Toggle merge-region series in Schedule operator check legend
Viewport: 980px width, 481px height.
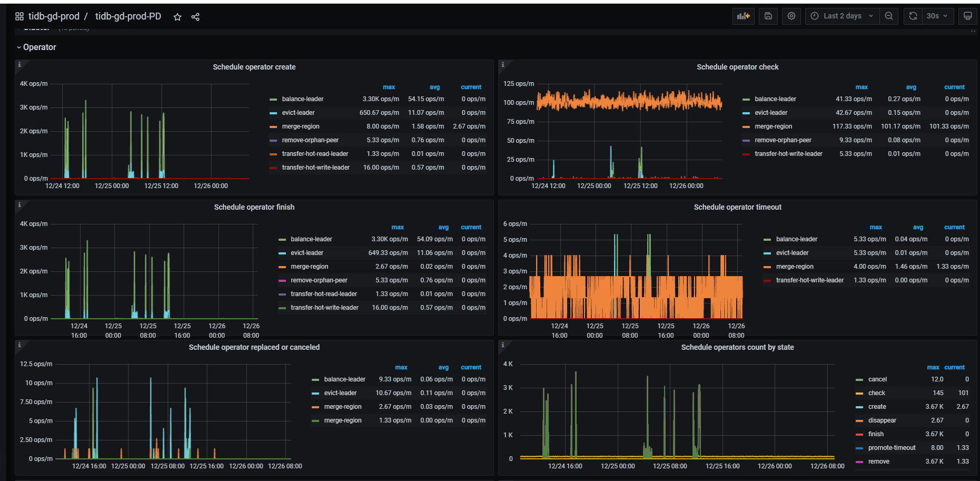(x=773, y=126)
